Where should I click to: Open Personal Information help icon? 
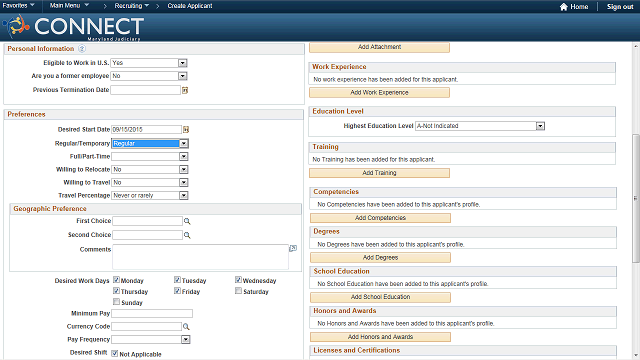(82, 49)
